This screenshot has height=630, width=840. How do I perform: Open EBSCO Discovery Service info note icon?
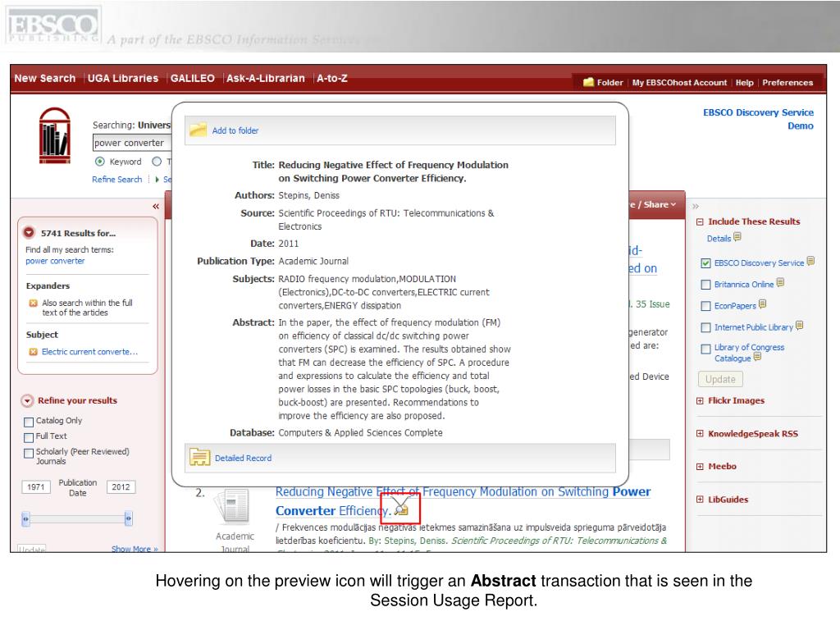pyautogui.click(x=810, y=261)
